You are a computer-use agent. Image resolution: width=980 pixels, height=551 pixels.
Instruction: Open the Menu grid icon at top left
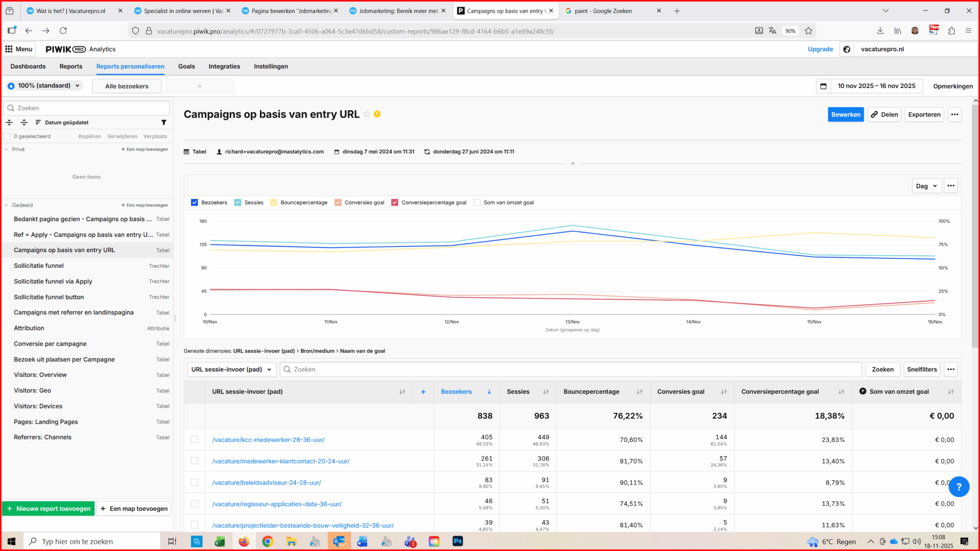tap(9, 49)
